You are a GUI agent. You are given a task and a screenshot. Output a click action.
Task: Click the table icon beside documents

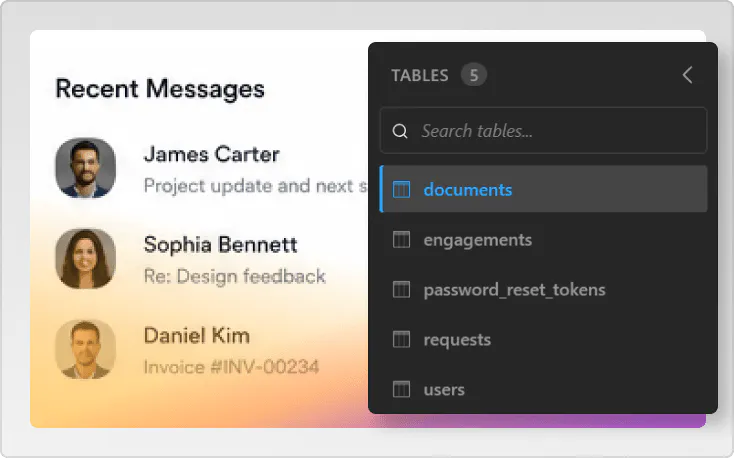coord(401,190)
